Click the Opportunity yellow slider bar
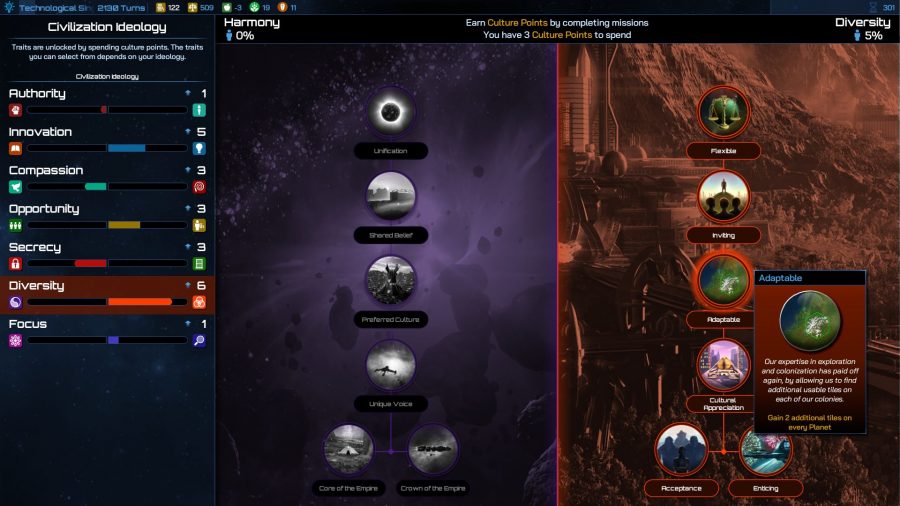The image size is (900, 506). (x=124, y=225)
